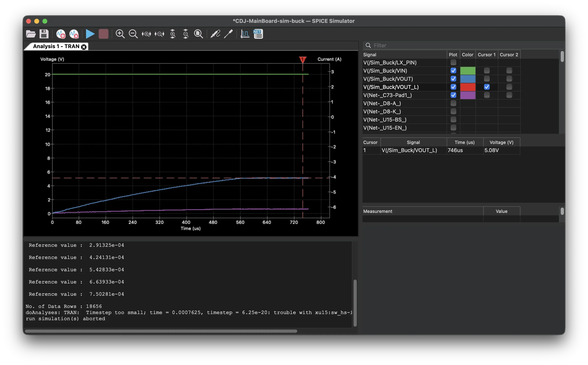Zoom out of the plot
The width and height of the screenshot is (588, 365).
tap(133, 34)
